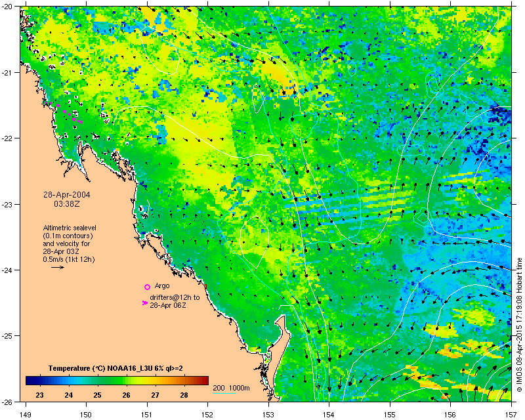Click the latitude axis label -20
Viewport: 525px width, 420px height.
pyautogui.click(x=9, y=7)
